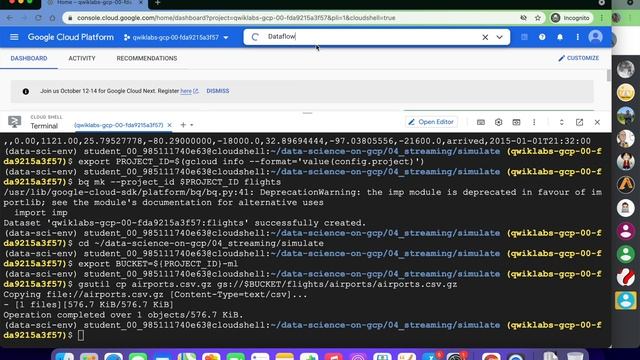Close the qwiklabs Cloud Shell terminal tab
Image resolution: width=640 pixels, height=360 pixels.
click(x=169, y=125)
